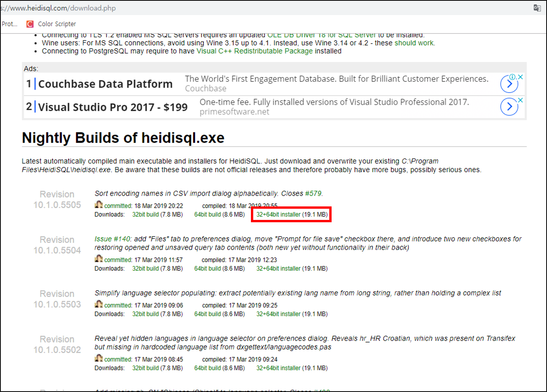Click the 'primesoftware.net' ad domain text
The image size is (547, 392).
click(x=234, y=112)
